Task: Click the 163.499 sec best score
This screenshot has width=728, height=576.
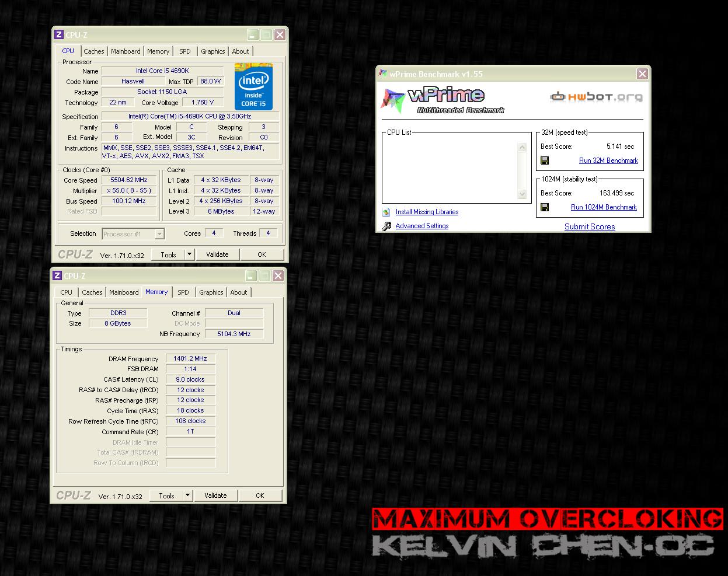Action: (x=616, y=193)
